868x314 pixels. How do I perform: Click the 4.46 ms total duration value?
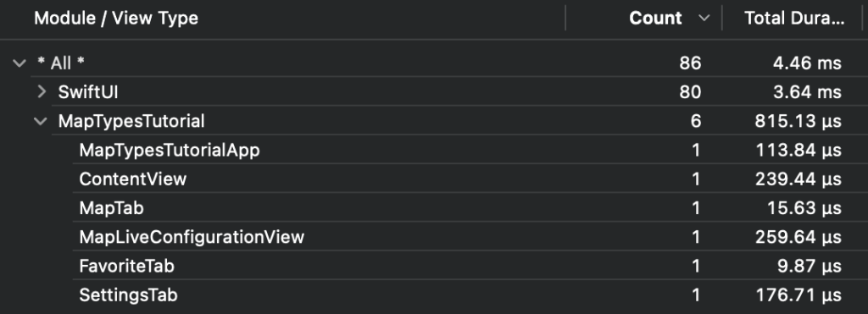pos(807,63)
